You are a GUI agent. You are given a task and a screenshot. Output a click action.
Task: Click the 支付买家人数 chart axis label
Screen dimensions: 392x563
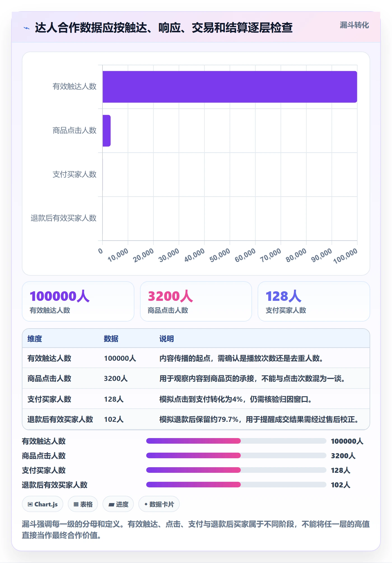point(74,174)
